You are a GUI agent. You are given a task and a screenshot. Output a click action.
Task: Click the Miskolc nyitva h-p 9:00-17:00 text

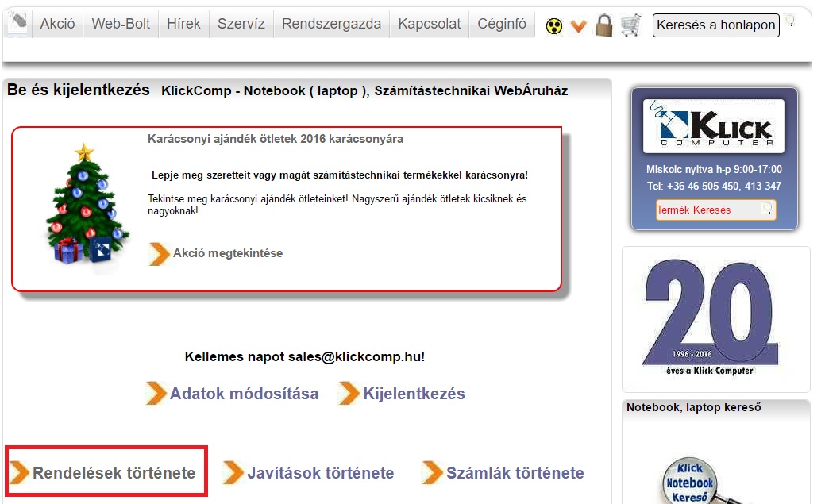[714, 169]
